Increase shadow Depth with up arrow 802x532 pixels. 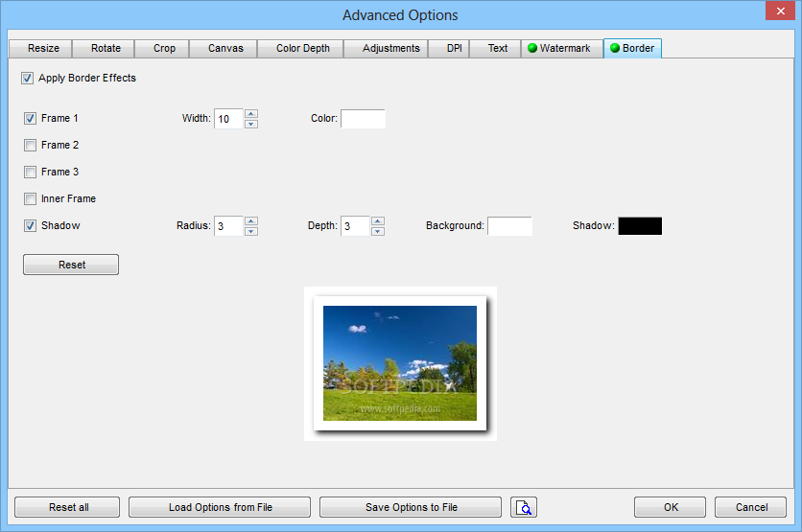(378, 220)
